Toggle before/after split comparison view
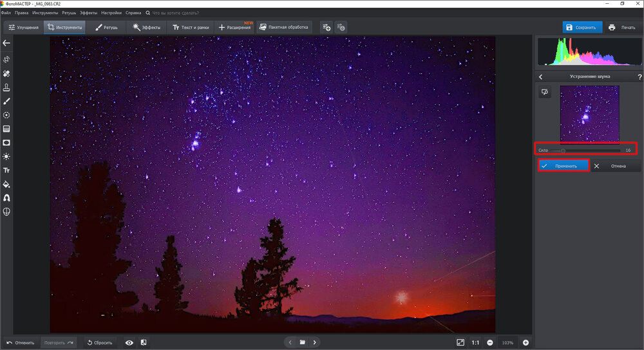The height and width of the screenshot is (350, 644). [x=143, y=343]
